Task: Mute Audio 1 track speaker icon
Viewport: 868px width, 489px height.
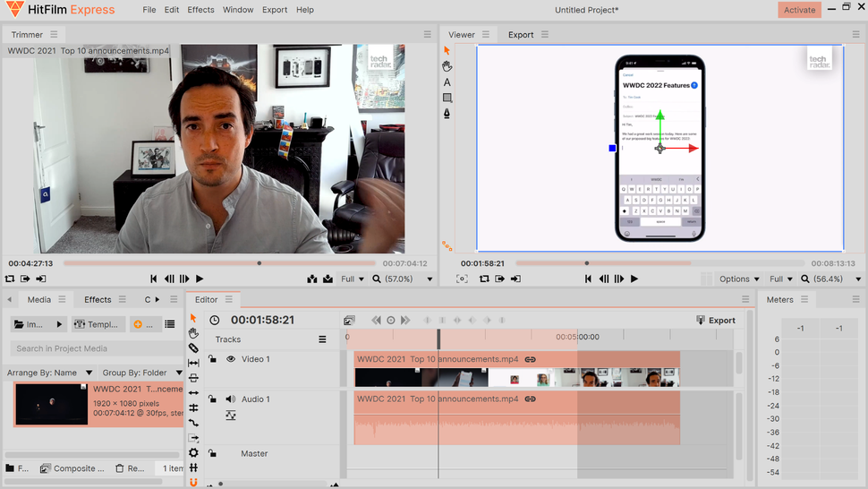Action: 231,399
